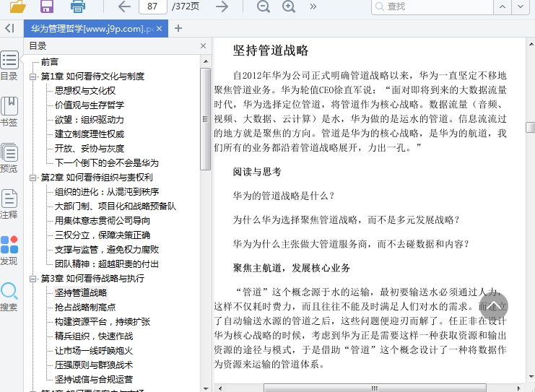The width and height of the screenshot is (535, 392).
Task: Open 三权分立，保障决策正确 entry
Action: (x=103, y=235)
